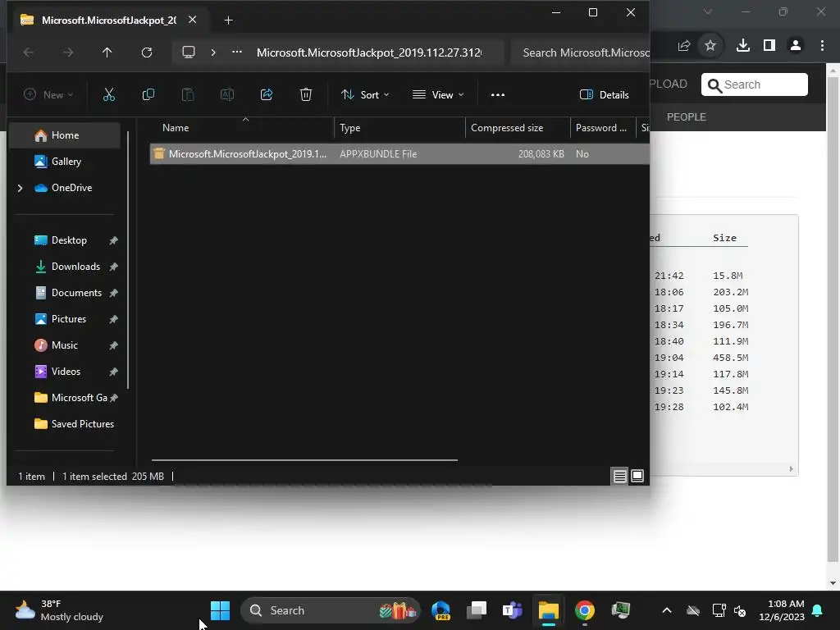The height and width of the screenshot is (630, 840).
Task: Click the Delete trash icon
Action: point(306,95)
